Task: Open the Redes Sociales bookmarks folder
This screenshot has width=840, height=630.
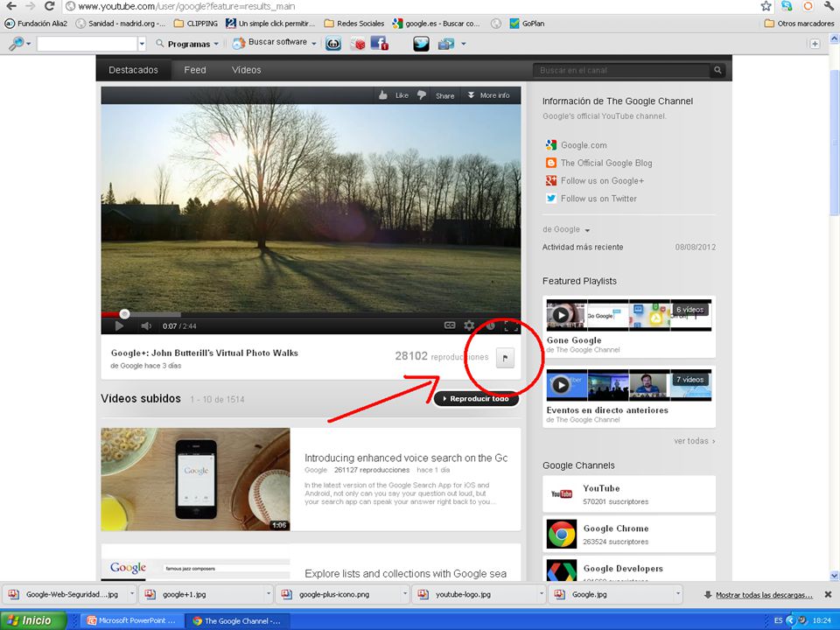Action: (x=353, y=24)
